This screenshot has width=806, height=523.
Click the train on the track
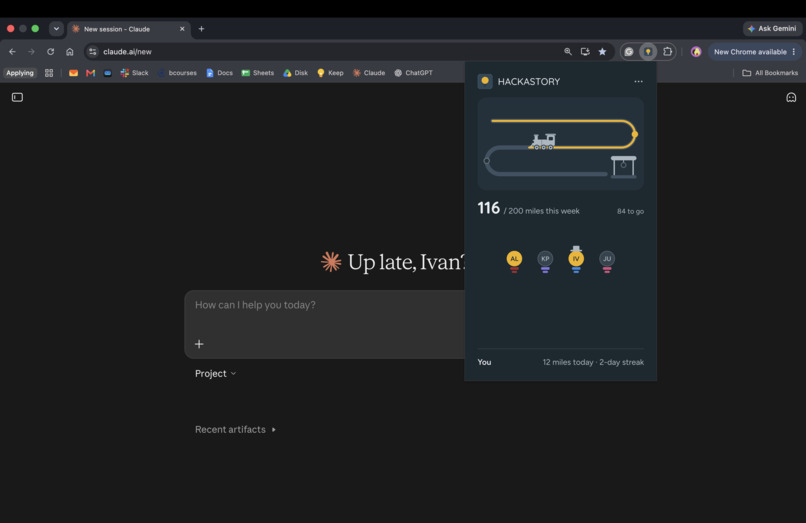pos(543,141)
